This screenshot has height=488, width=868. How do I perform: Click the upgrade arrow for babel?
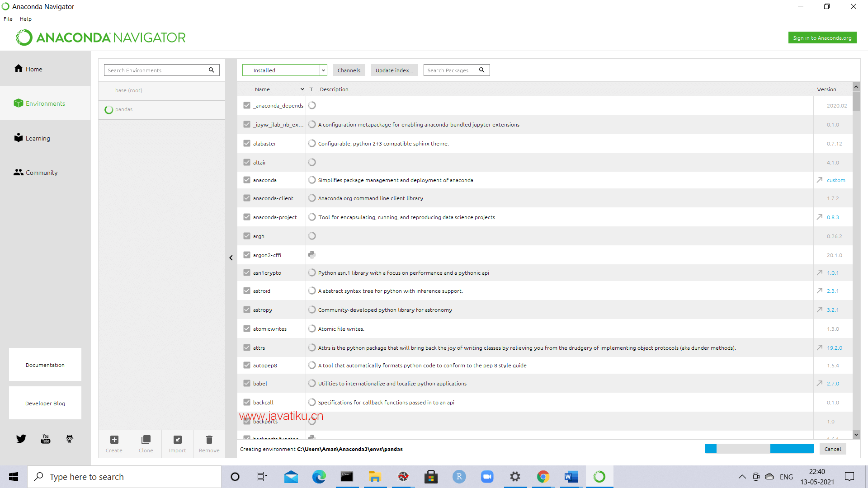tap(819, 383)
